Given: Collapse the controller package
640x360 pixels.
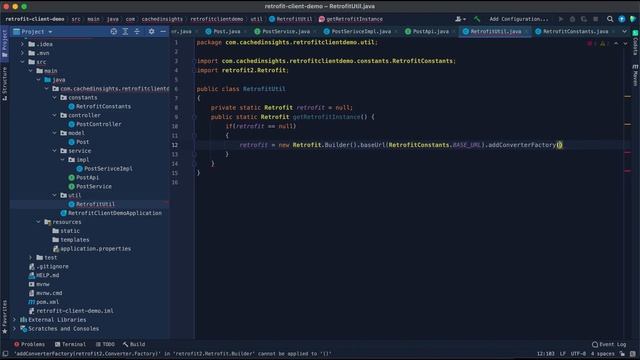Looking at the screenshot, I should point(55,116).
